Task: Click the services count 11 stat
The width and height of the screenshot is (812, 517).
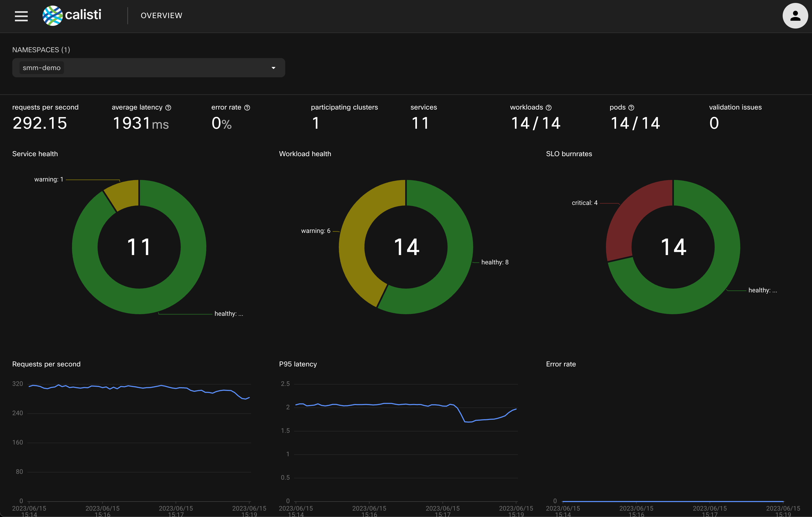Action: [x=420, y=123]
